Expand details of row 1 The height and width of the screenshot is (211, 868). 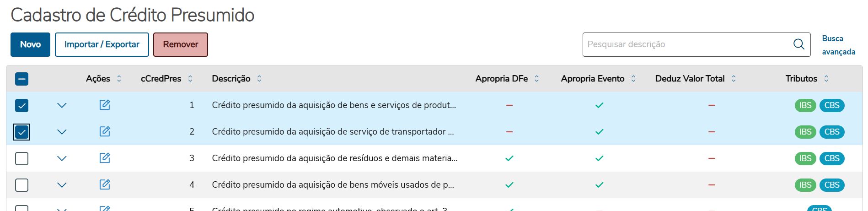pyautogui.click(x=62, y=105)
